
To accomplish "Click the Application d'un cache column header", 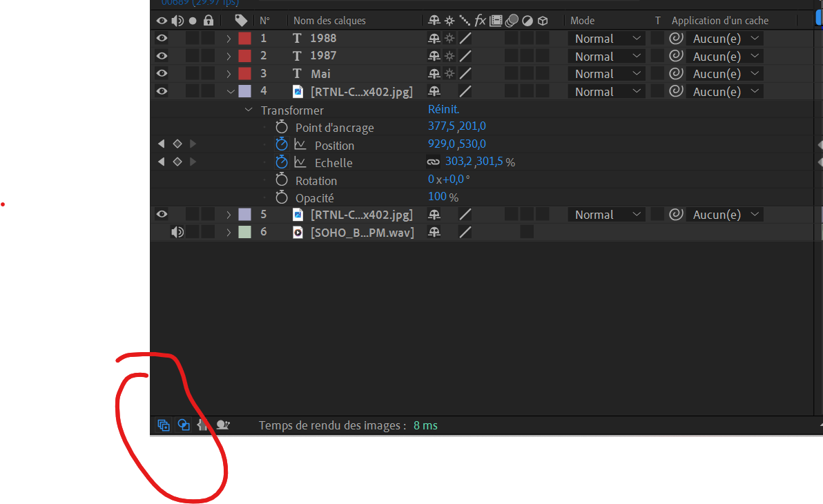I will click(719, 21).
